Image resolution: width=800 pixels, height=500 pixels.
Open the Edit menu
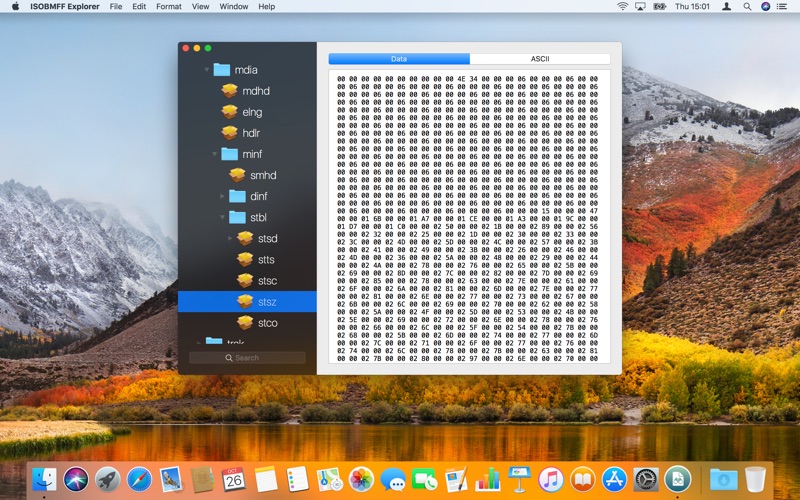[x=139, y=7]
